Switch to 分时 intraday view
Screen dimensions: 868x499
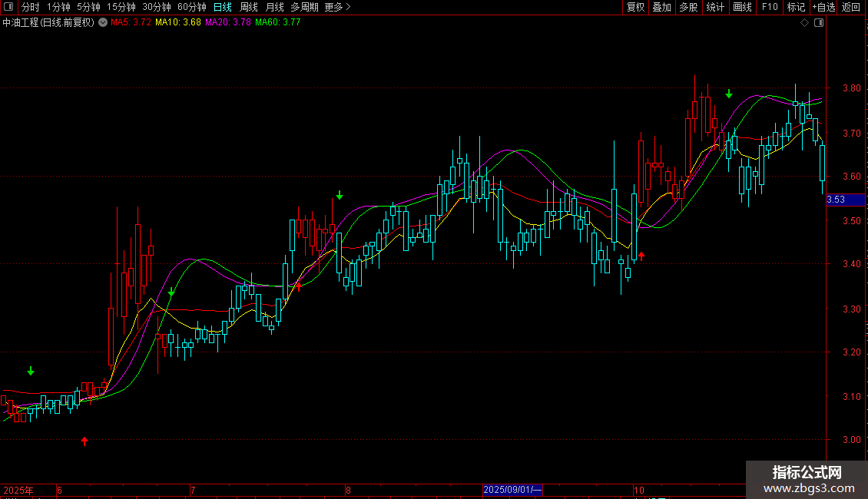point(31,7)
